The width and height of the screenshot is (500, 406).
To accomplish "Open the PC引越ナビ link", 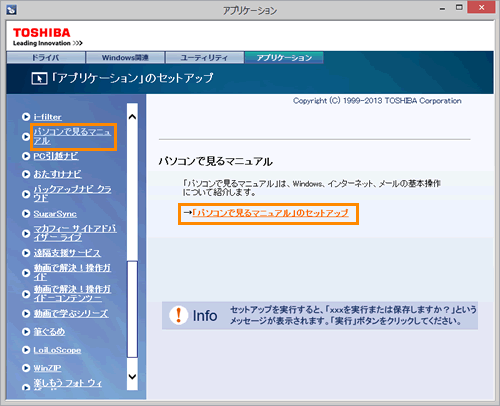I will pos(56,156).
